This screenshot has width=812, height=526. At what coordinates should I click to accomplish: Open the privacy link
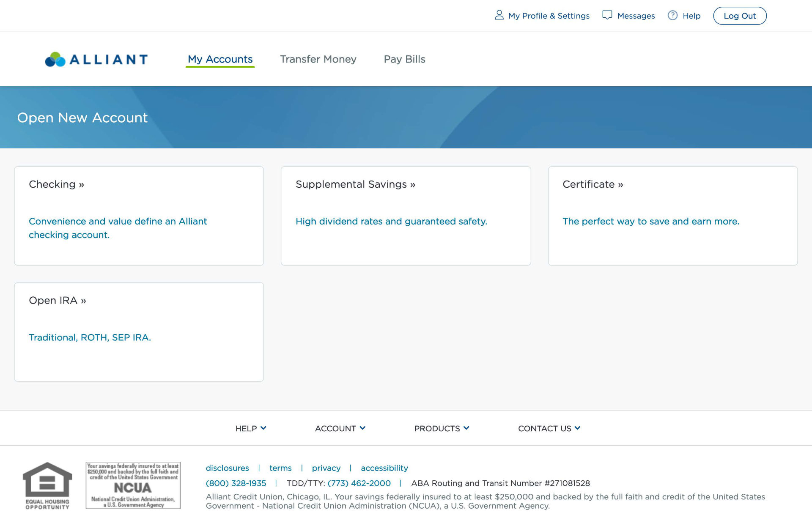coord(326,468)
